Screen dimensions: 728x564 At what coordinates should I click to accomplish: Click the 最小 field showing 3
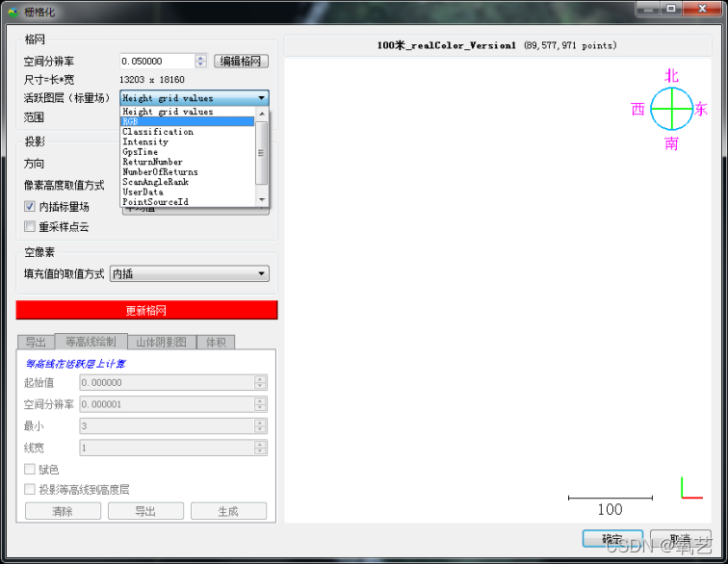pos(167,425)
